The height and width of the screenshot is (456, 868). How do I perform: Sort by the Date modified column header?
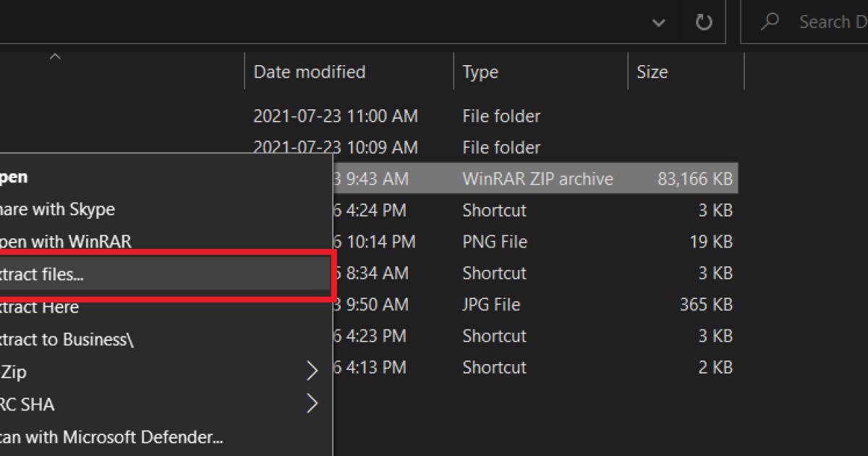pos(309,71)
